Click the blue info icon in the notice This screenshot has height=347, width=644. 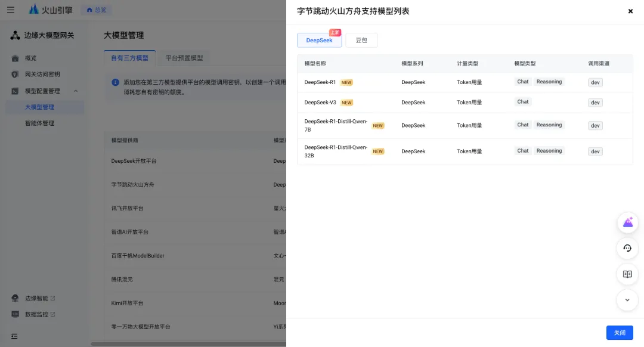tap(116, 82)
